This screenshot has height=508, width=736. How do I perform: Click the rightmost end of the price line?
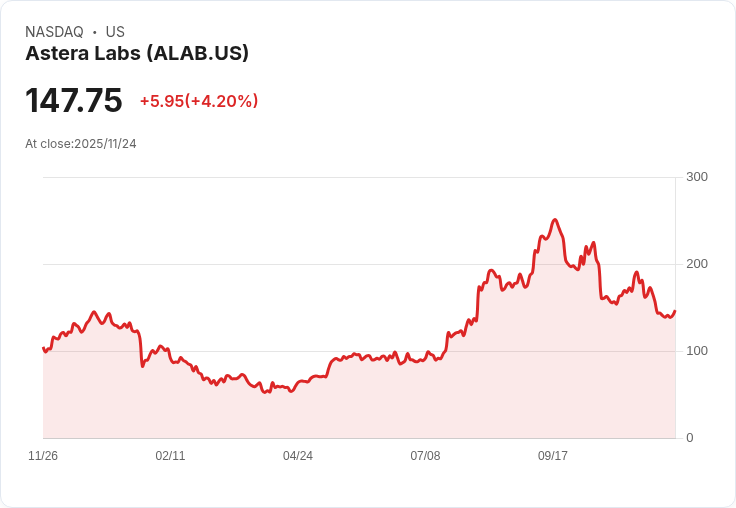click(675, 311)
